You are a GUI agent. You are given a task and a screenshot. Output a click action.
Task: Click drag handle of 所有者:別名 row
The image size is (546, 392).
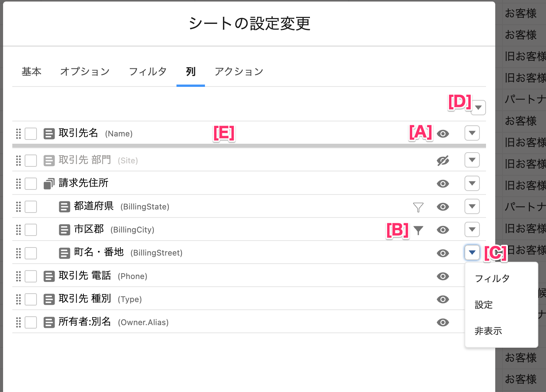coord(18,322)
